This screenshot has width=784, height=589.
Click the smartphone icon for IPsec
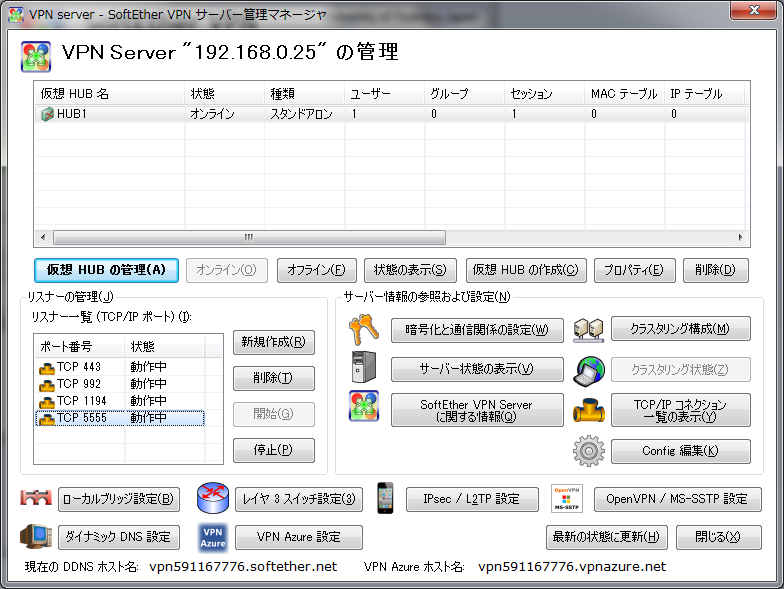[x=385, y=498]
